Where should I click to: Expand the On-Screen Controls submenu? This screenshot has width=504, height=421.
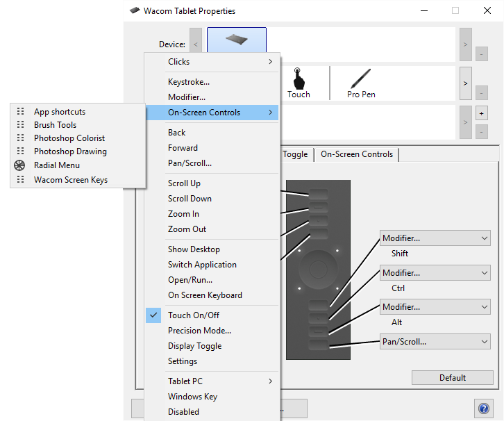click(x=212, y=113)
